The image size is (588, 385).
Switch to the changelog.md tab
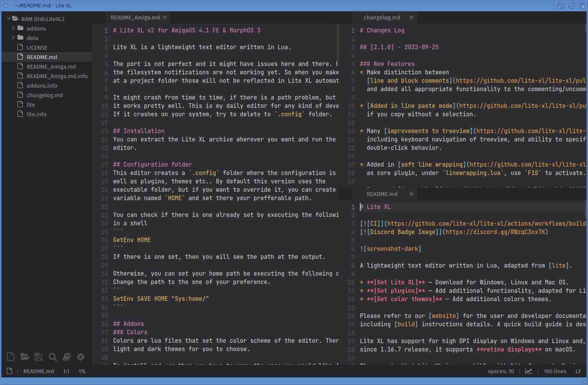382,18
